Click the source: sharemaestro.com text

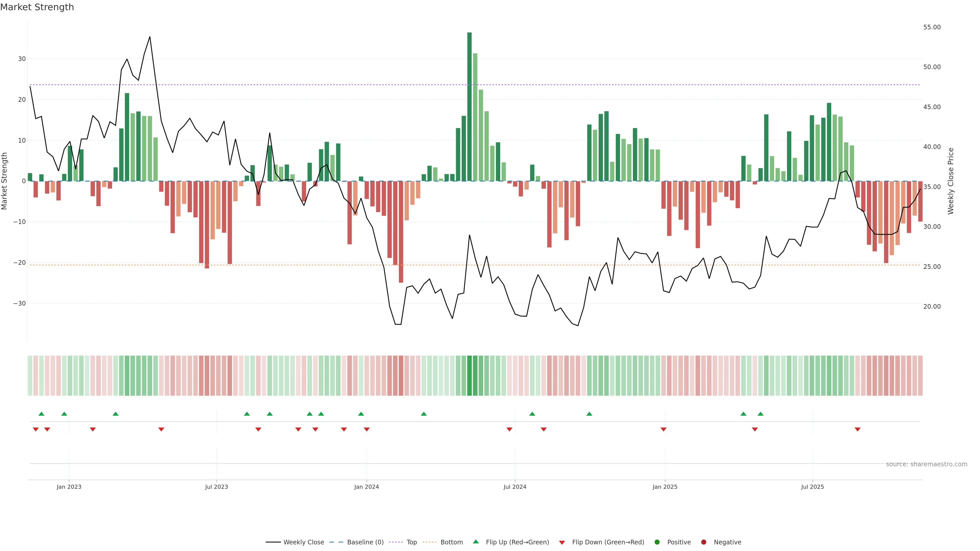point(926,464)
